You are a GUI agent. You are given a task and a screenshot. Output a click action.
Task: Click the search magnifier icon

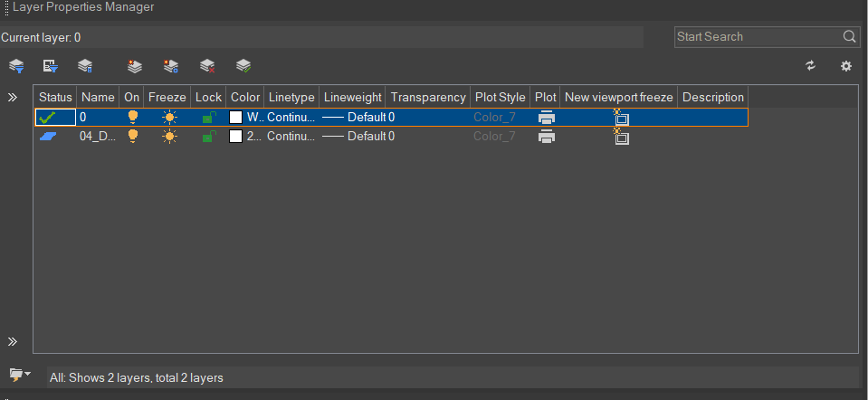pyautogui.click(x=849, y=36)
